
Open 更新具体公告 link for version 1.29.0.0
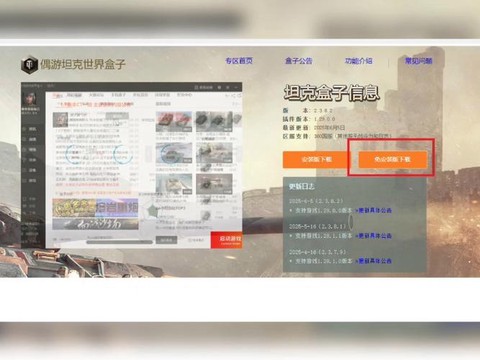[x=373, y=210]
